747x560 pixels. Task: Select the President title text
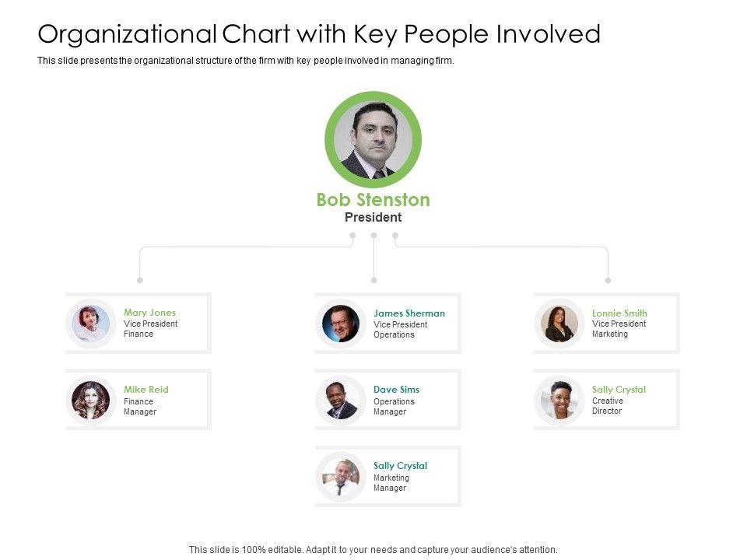pos(373,218)
